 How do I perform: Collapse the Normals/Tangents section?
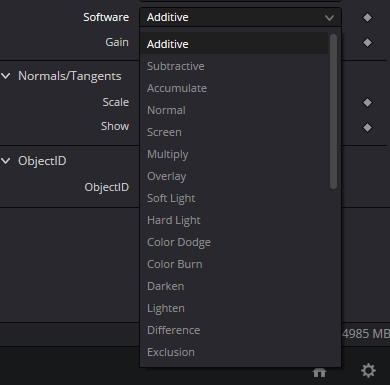(6, 76)
